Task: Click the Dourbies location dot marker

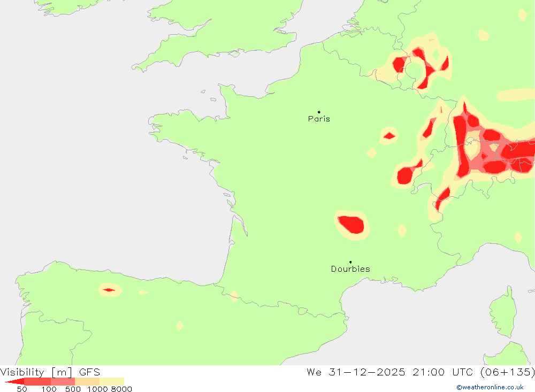Action: pyautogui.click(x=350, y=262)
